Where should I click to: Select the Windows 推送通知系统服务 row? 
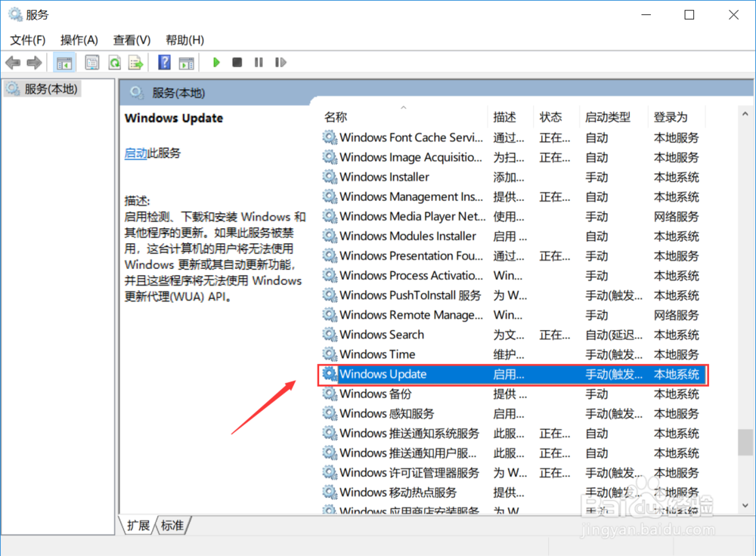click(513, 433)
